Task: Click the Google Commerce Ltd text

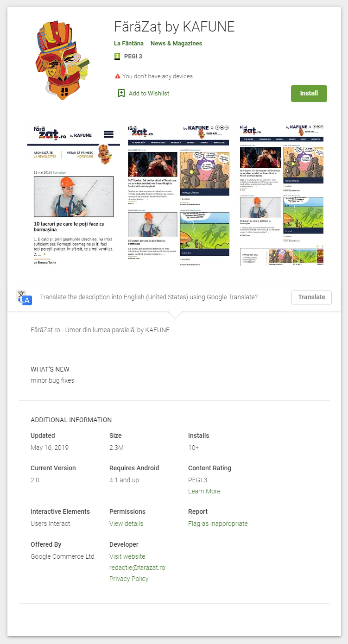Action: click(x=63, y=556)
